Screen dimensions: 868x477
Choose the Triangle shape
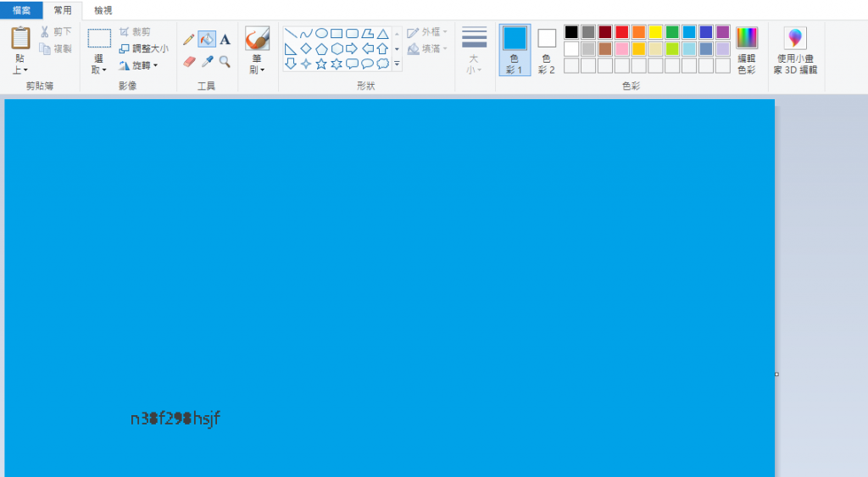pos(382,34)
